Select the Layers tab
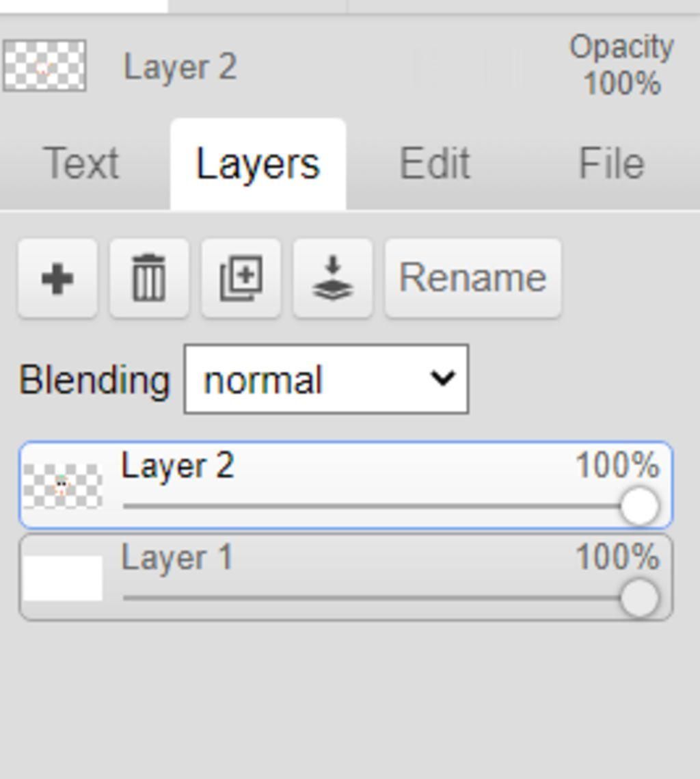The image size is (700, 779). [258, 164]
